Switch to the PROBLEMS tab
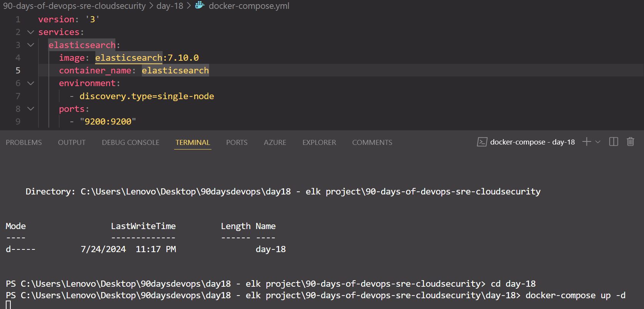The width and height of the screenshot is (644, 309). [24, 142]
